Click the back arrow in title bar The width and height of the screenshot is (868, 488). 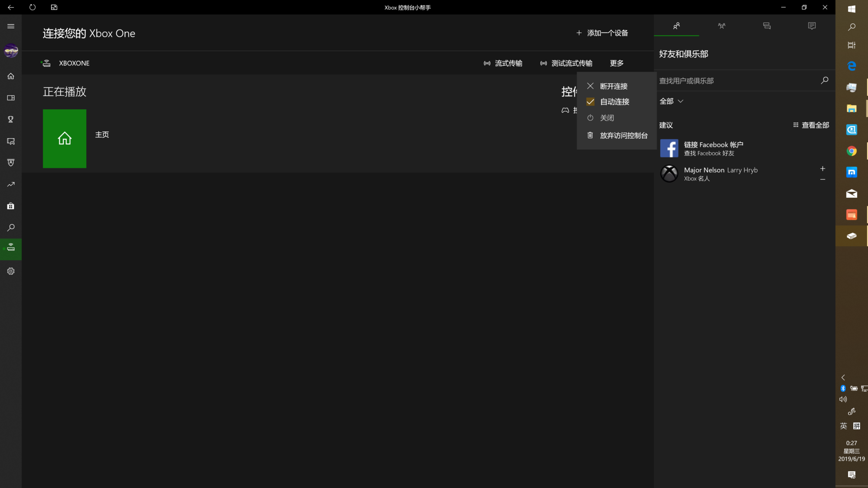[x=11, y=7]
